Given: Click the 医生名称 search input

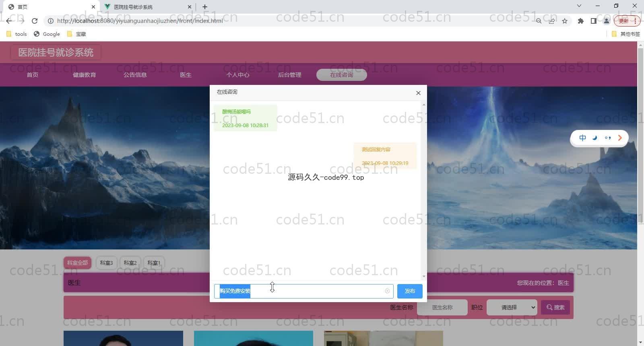Looking at the screenshot, I should [x=442, y=307].
